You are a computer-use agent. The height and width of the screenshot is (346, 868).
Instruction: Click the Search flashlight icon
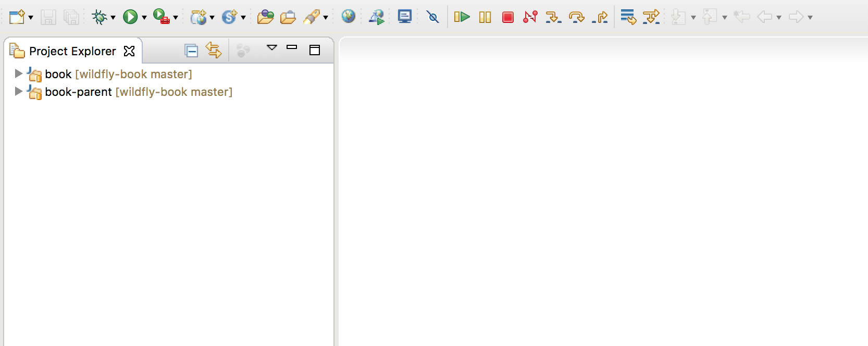[312, 17]
